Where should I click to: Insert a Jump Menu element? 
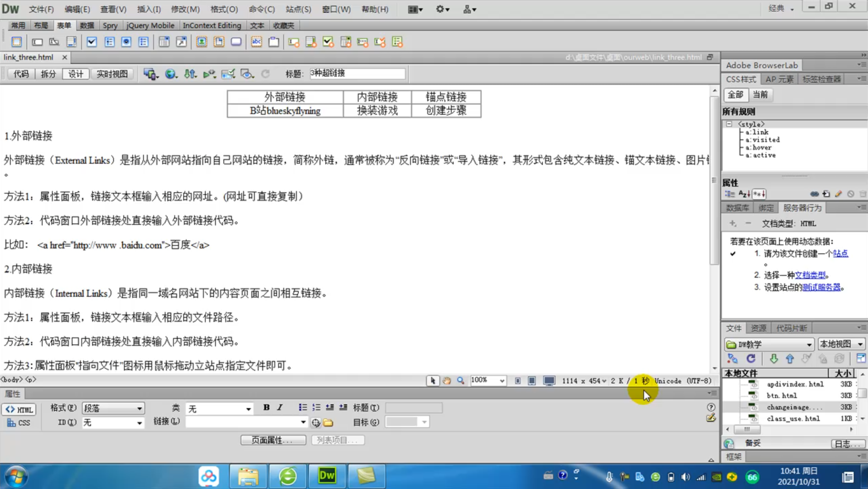click(x=181, y=42)
